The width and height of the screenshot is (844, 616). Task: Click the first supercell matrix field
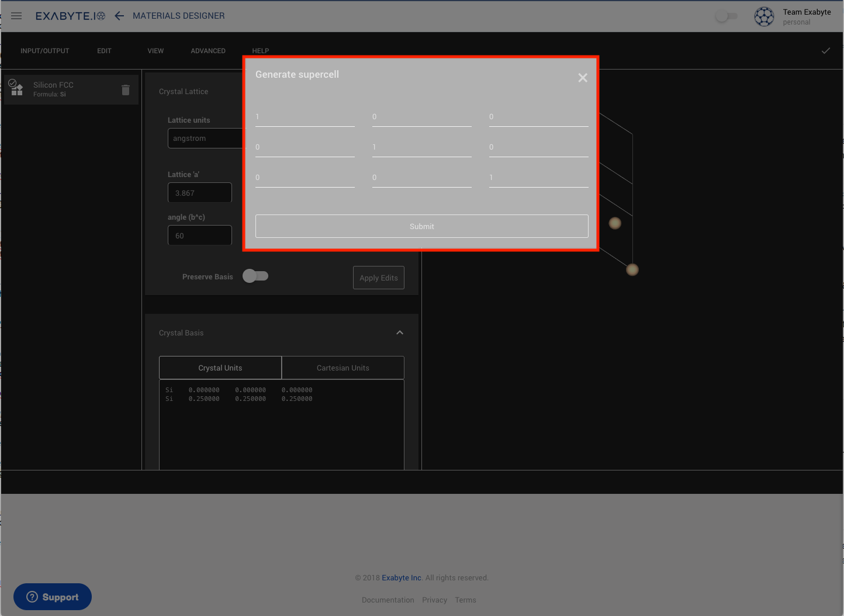(x=305, y=117)
